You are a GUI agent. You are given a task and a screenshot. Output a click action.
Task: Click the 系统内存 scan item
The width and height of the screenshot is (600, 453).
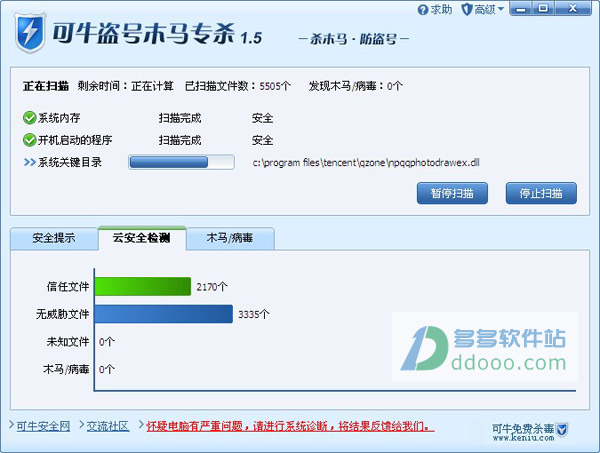59,118
